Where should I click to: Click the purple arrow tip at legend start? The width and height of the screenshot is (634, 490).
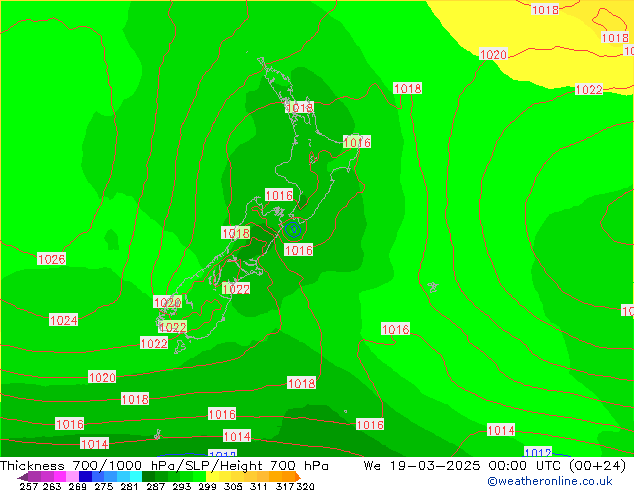22,477
